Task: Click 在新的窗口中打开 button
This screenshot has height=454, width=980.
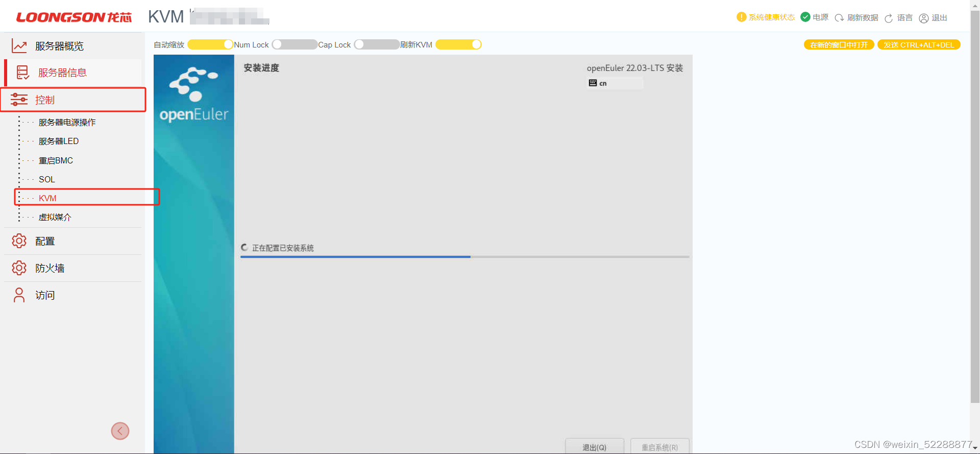Action: (839, 45)
